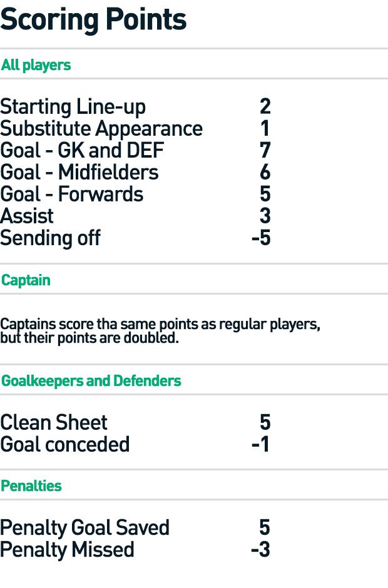Select the All players section heading
388x588 pixels.
[x=36, y=65]
